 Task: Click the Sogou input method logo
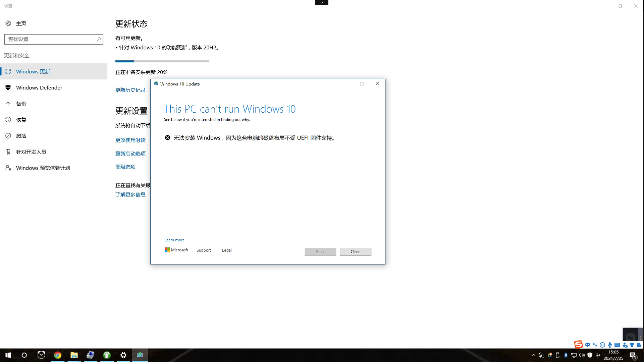(x=579, y=345)
